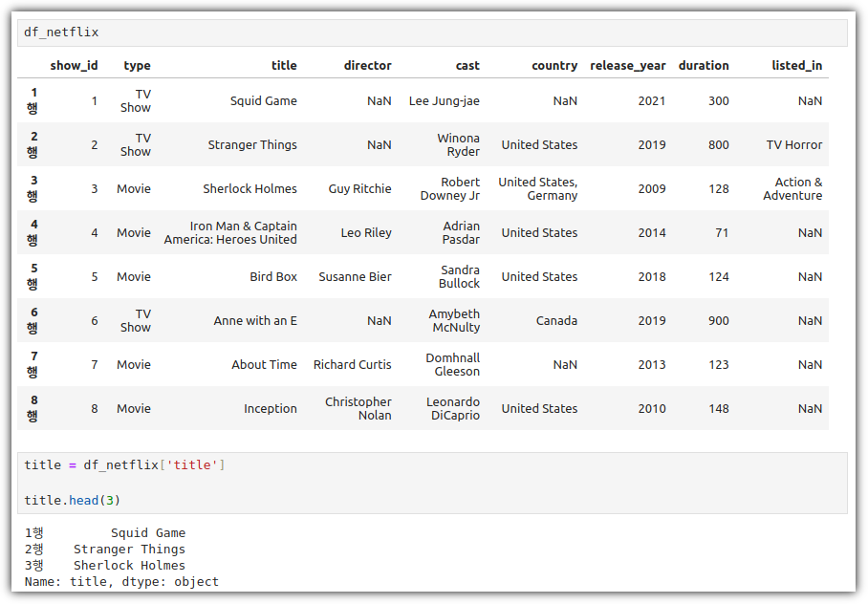The height and width of the screenshot is (604, 868).
Task: Select the 'Squid Game' title cell
Action: coord(264,100)
